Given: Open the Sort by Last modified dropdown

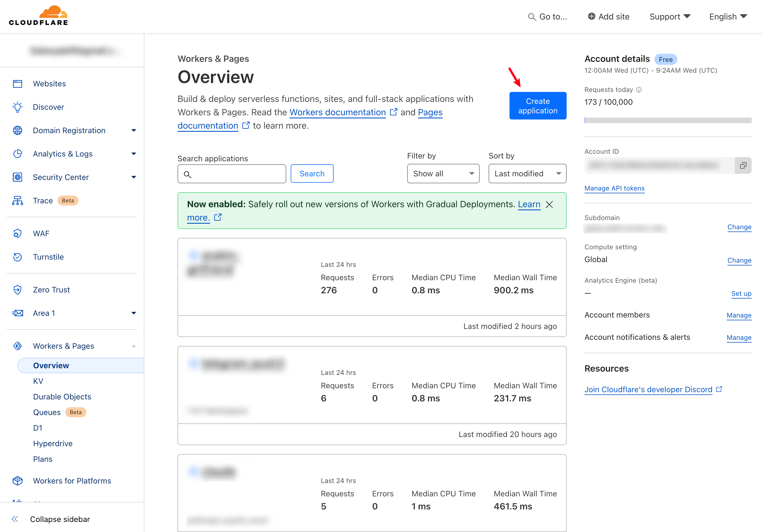Looking at the screenshot, I should pyautogui.click(x=527, y=174).
